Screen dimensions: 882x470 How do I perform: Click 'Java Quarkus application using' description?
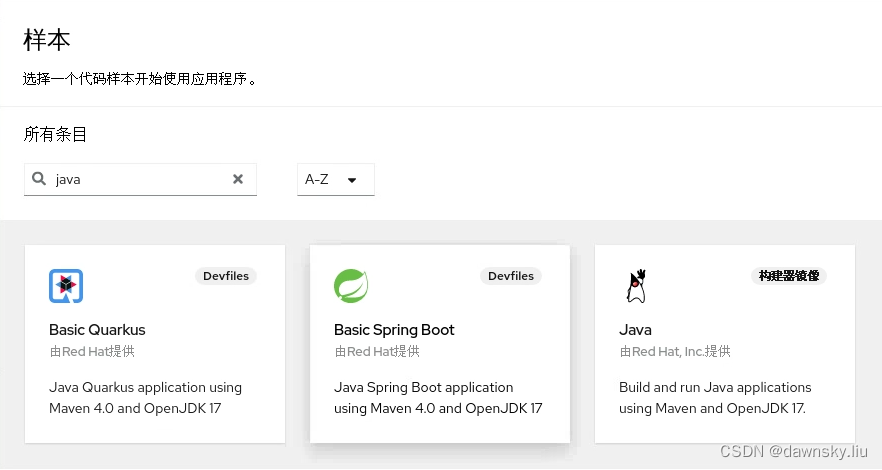[145, 387]
